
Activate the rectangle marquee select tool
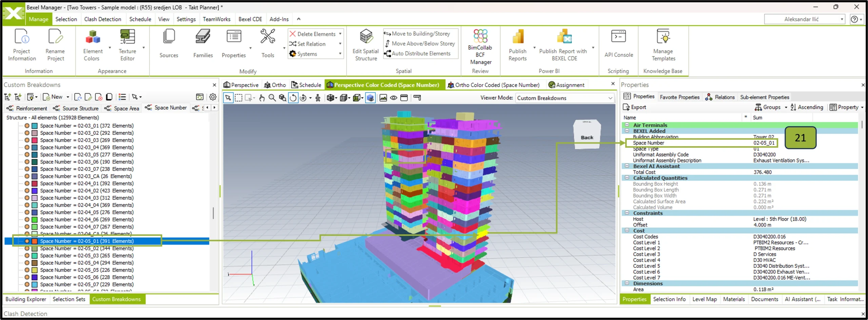[239, 98]
